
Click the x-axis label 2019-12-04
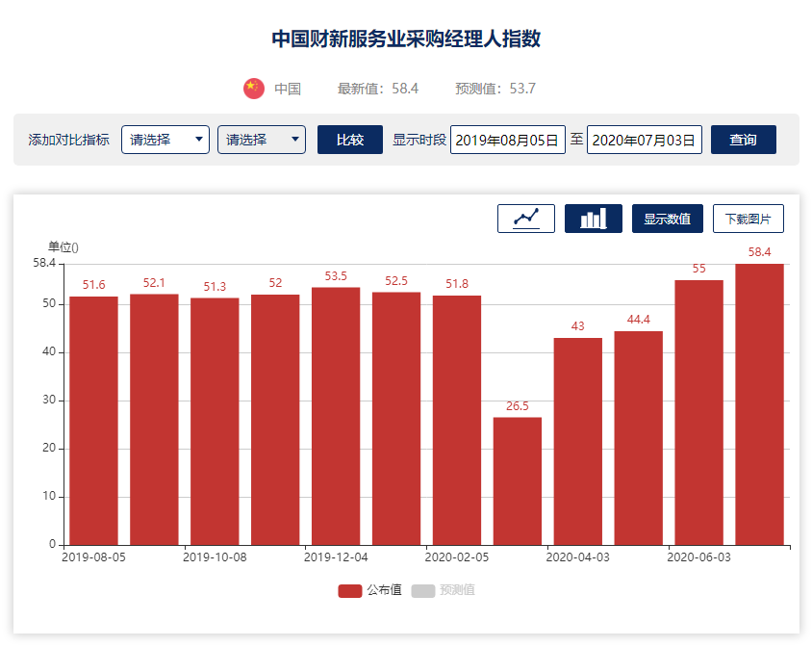[x=336, y=557]
